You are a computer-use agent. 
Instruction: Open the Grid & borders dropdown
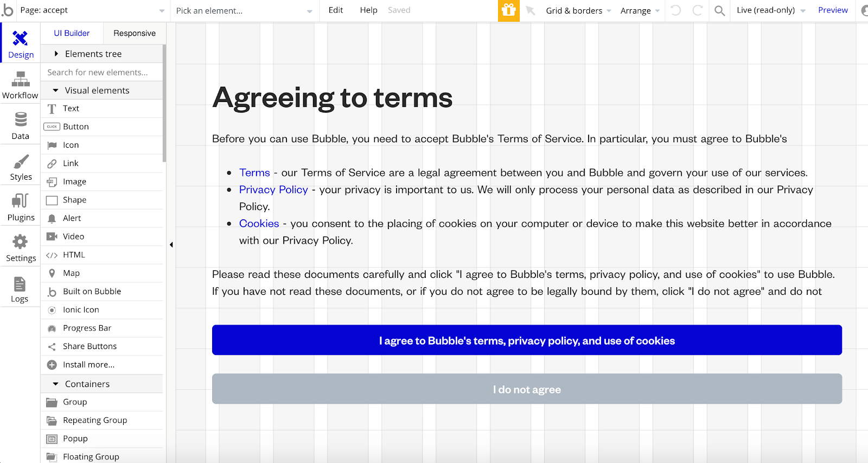(x=578, y=10)
